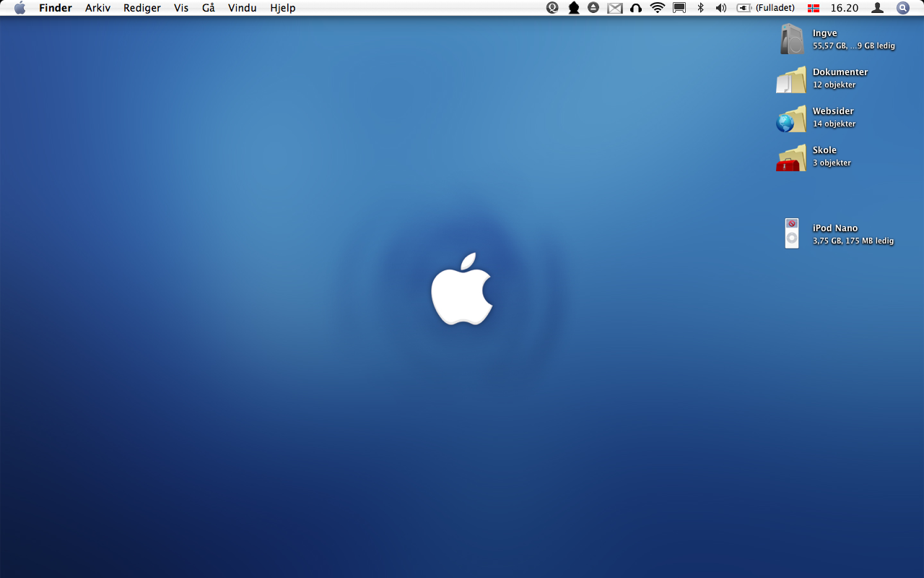Click the black chess pawn menu bar icon

tap(574, 8)
